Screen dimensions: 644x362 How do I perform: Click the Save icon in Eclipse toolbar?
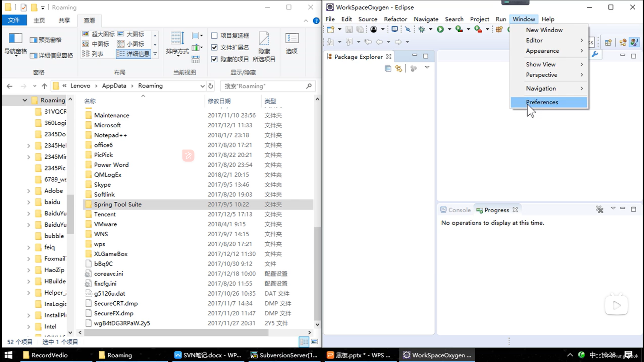(x=349, y=29)
